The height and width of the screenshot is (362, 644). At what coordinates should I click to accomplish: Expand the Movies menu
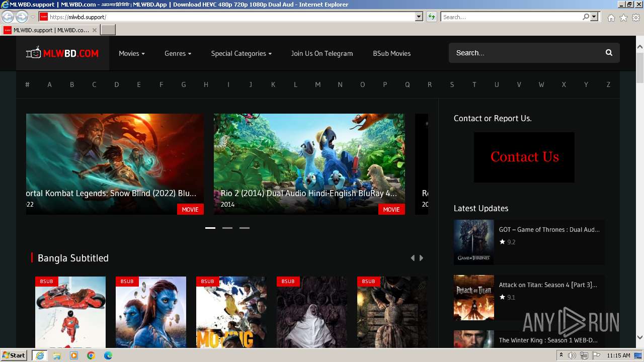click(x=132, y=53)
